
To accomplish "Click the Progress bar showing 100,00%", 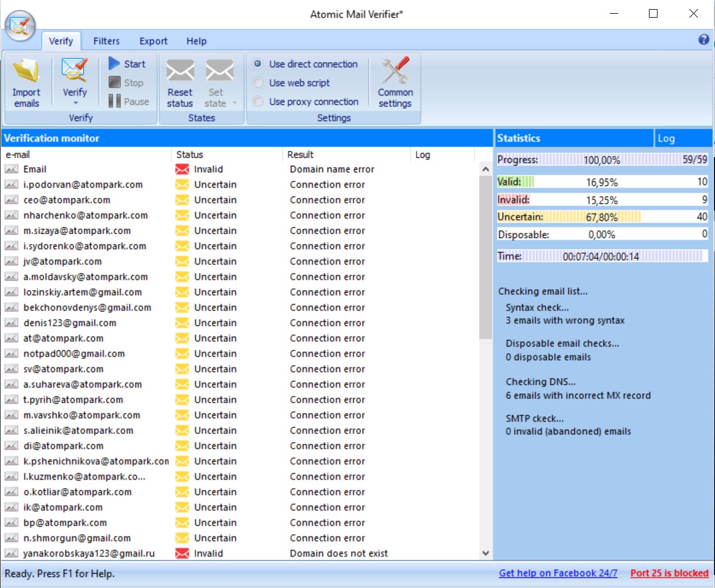I will coord(602,160).
